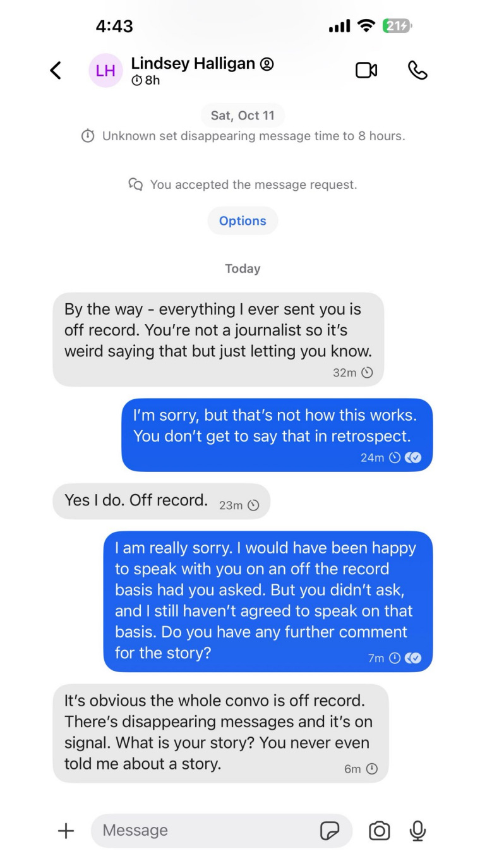Open the sticker picker in the message field
Viewport: 480px width, 868px height.
[x=330, y=831]
